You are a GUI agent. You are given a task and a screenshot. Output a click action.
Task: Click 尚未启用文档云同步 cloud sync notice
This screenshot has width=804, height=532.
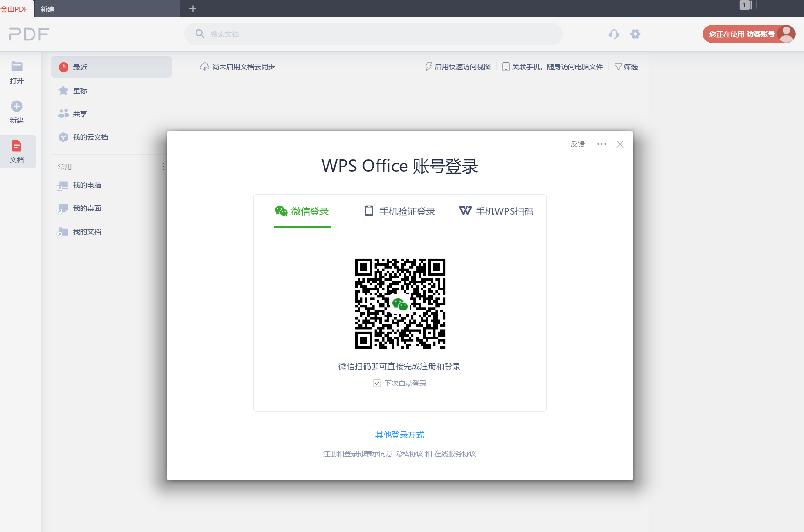(237, 67)
